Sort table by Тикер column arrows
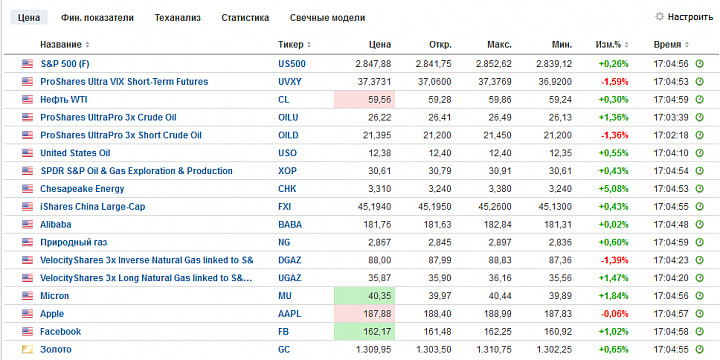The image size is (720, 360). pos(309,45)
